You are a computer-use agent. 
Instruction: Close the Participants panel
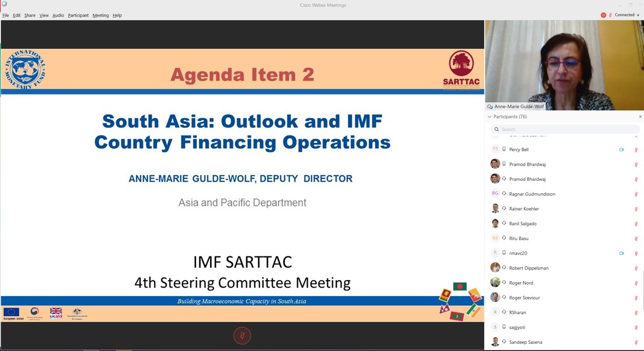(x=640, y=117)
